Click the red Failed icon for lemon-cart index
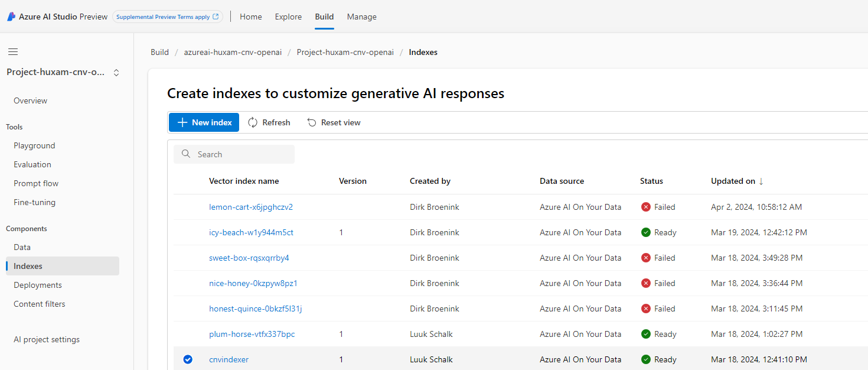Viewport: 868px width, 370px height. [646, 207]
